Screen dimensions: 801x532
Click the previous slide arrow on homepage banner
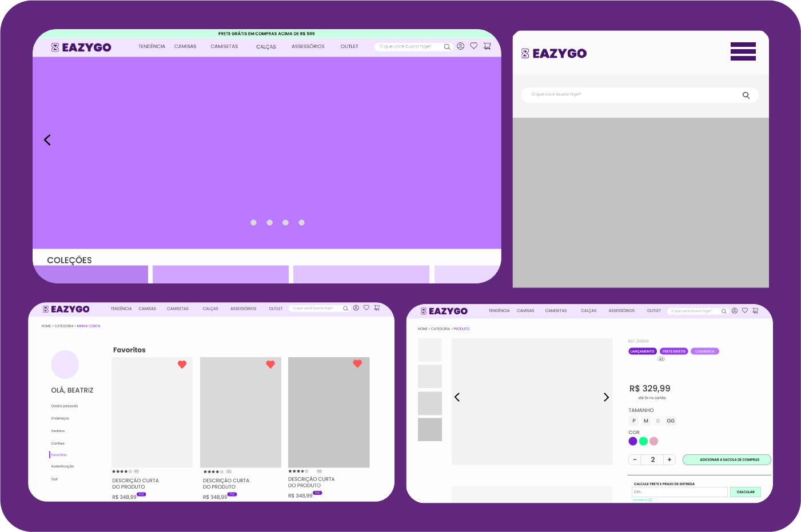47,140
